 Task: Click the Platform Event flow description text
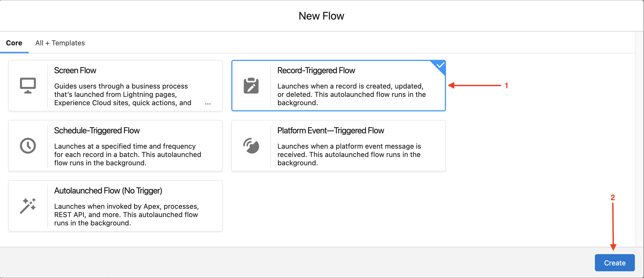349,155
